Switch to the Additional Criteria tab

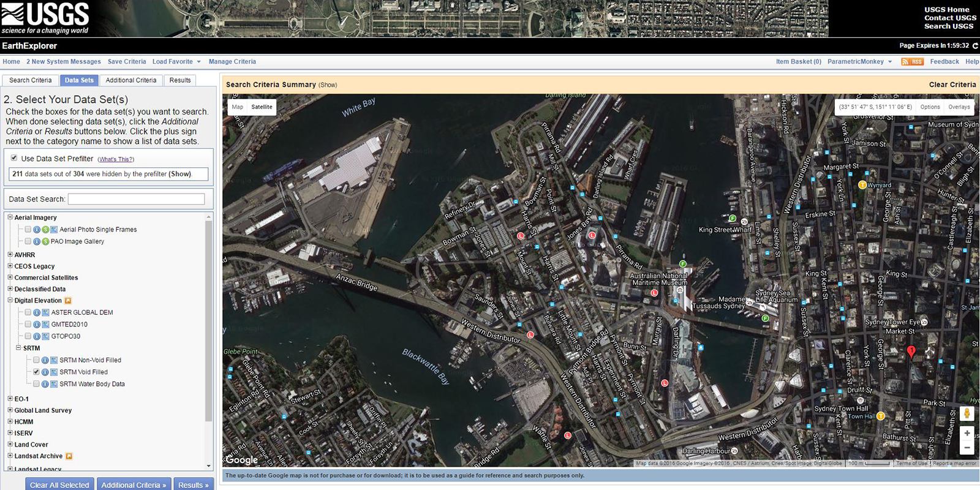tap(130, 80)
